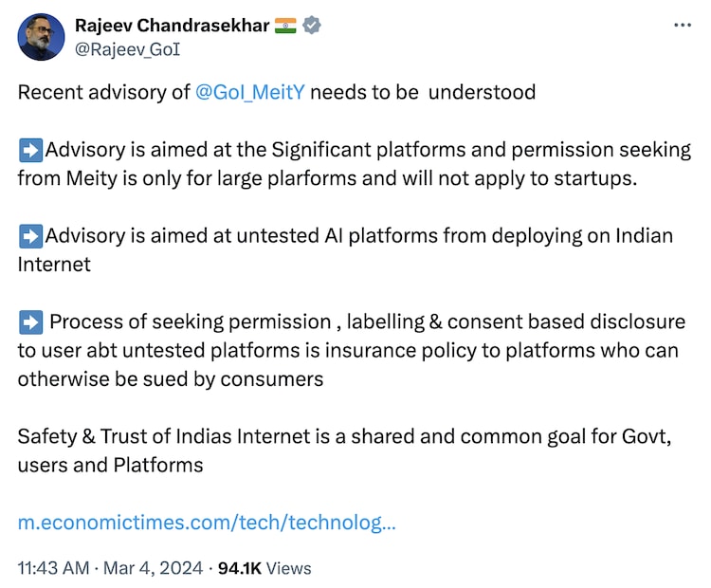Click the blue verified badge
711x588 pixels.
pyautogui.click(x=312, y=26)
